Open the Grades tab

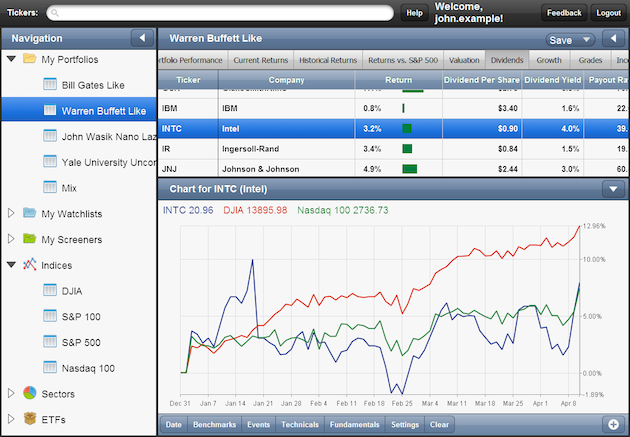(590, 60)
